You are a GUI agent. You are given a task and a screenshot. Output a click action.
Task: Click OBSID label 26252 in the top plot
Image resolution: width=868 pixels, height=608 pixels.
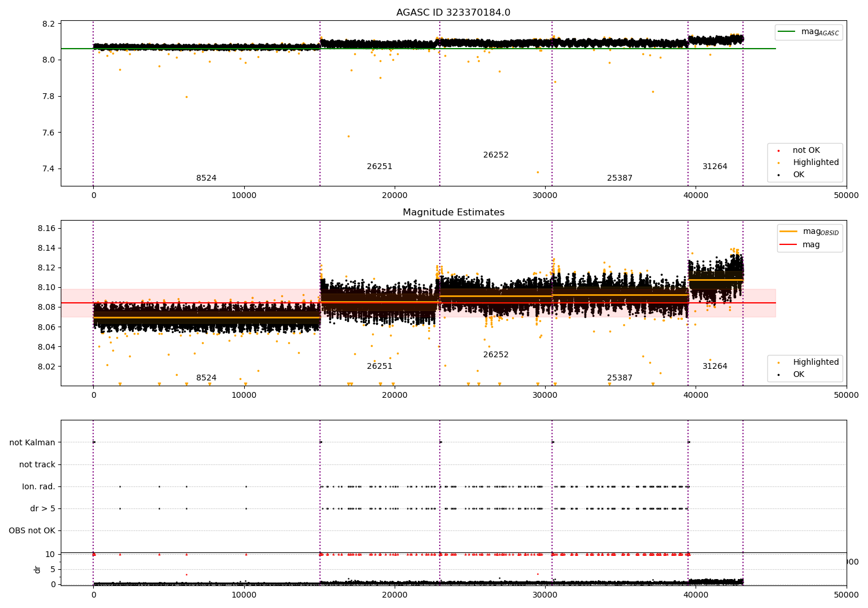[496, 155]
